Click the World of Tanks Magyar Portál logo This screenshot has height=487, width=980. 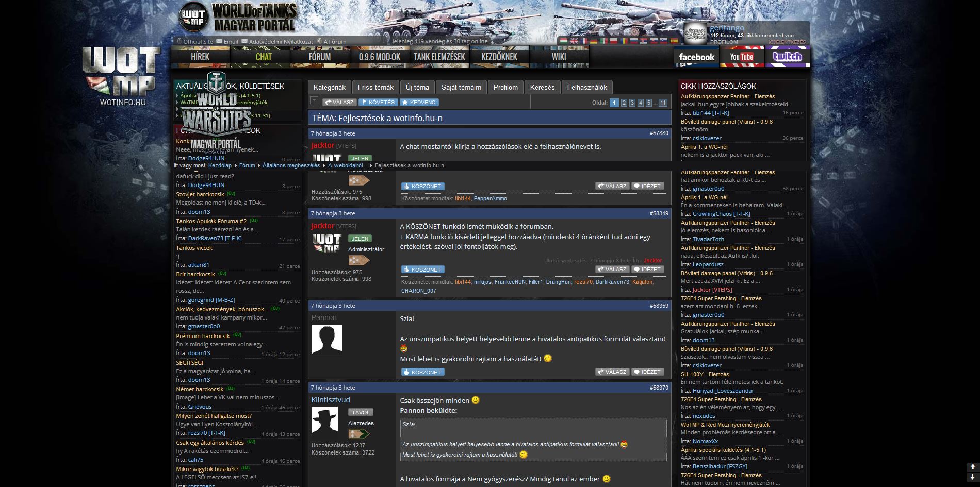pyautogui.click(x=238, y=18)
